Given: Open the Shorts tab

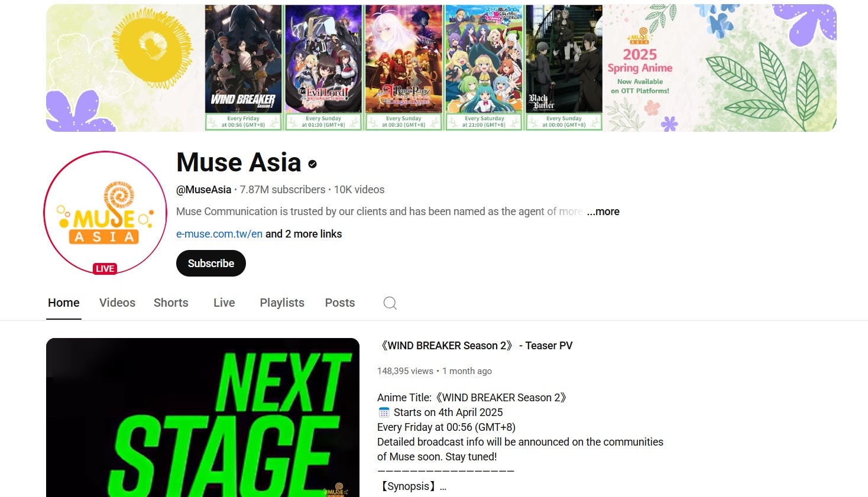Looking at the screenshot, I should [171, 303].
